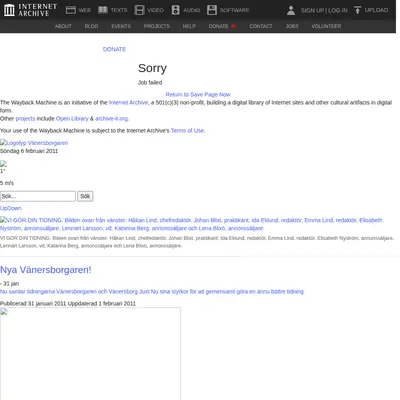The width and height of the screenshot is (400, 400).
Task: Click the blue DONATE link below header
Action: (114, 49)
